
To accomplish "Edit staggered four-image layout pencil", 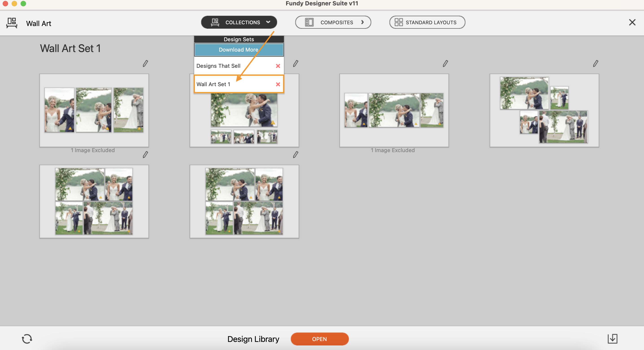I will coord(596,63).
